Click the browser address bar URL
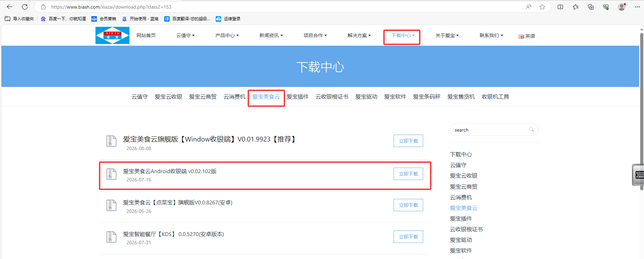The height and width of the screenshot is (259, 644). (111, 7)
